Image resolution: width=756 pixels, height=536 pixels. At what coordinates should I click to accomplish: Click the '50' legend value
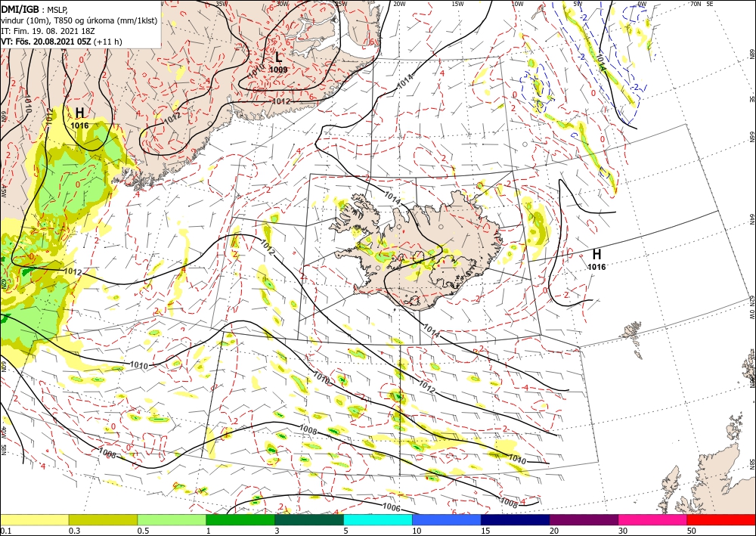click(x=692, y=531)
